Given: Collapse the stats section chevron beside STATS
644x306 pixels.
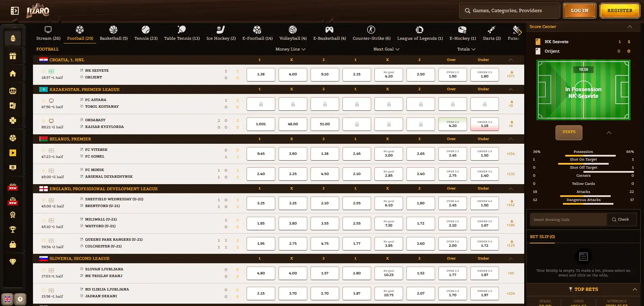Looking at the screenshot, I should pos(609,133).
